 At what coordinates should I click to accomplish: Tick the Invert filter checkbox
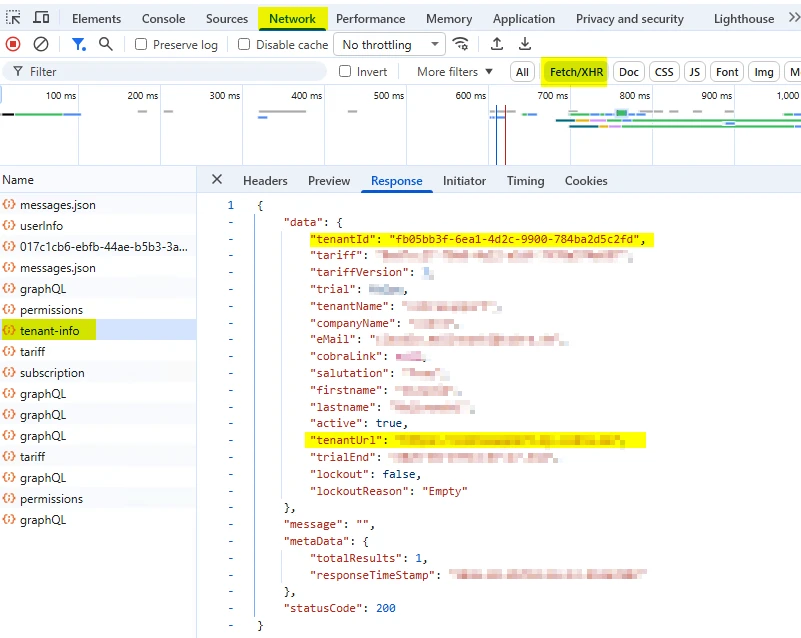(345, 72)
